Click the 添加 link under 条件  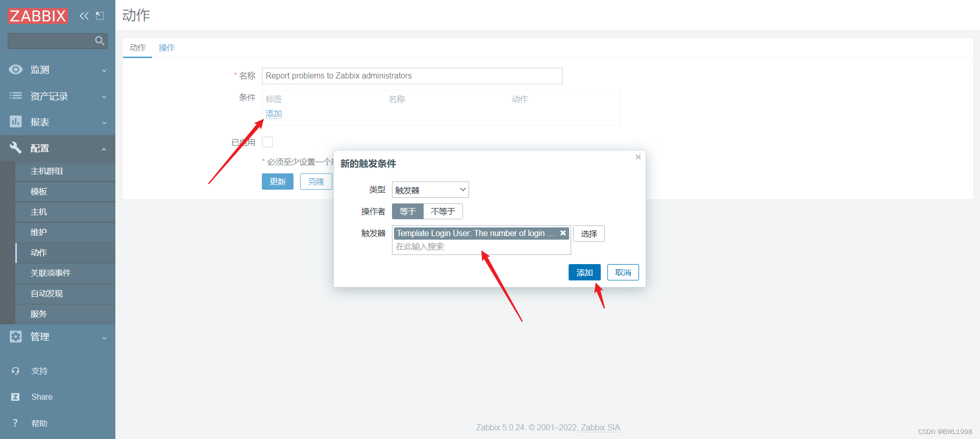(x=274, y=114)
